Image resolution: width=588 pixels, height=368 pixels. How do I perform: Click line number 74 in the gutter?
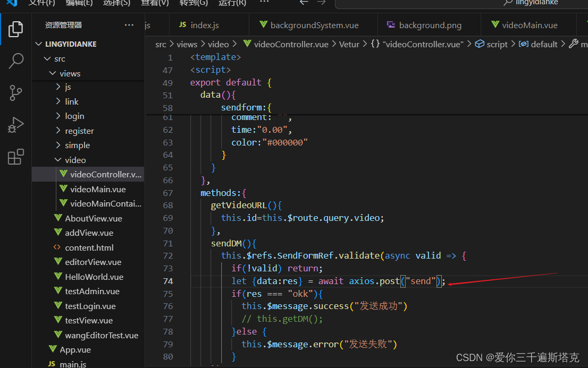(167, 281)
